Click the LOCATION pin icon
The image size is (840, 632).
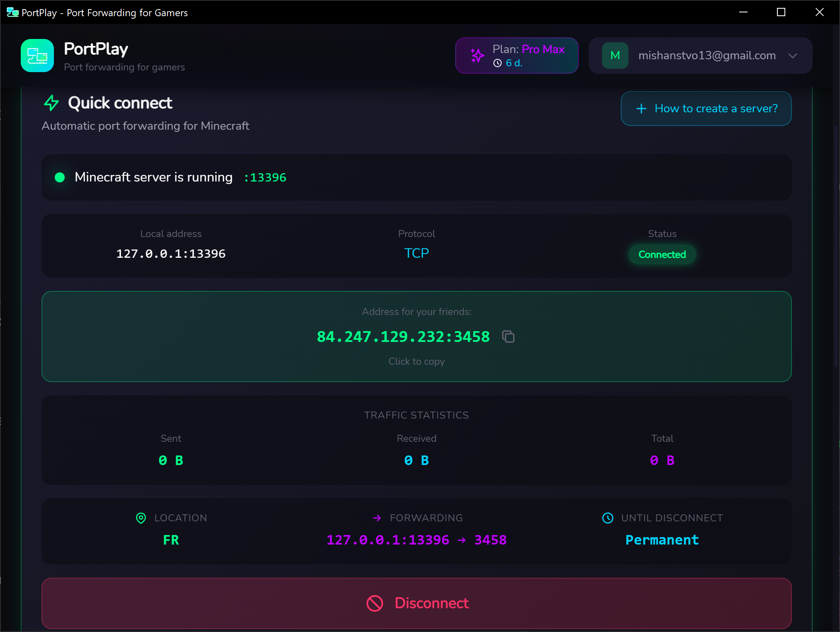[141, 518]
